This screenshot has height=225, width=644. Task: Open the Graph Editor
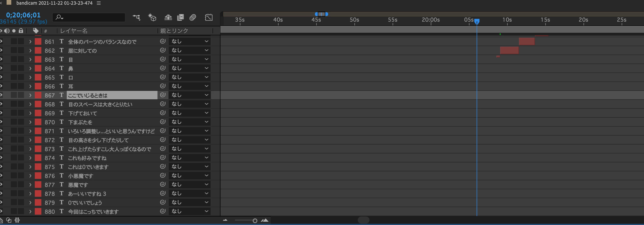pos(208,17)
